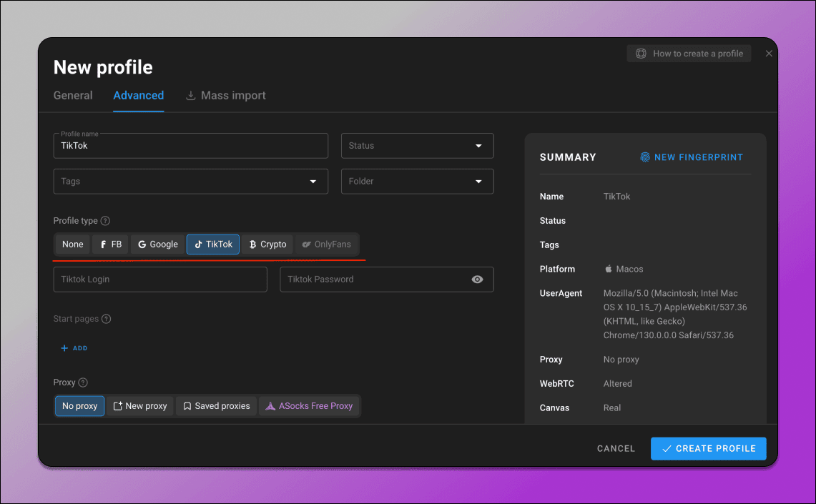This screenshot has height=504, width=816.
Task: Click the Proxy help icon
Action: click(83, 382)
